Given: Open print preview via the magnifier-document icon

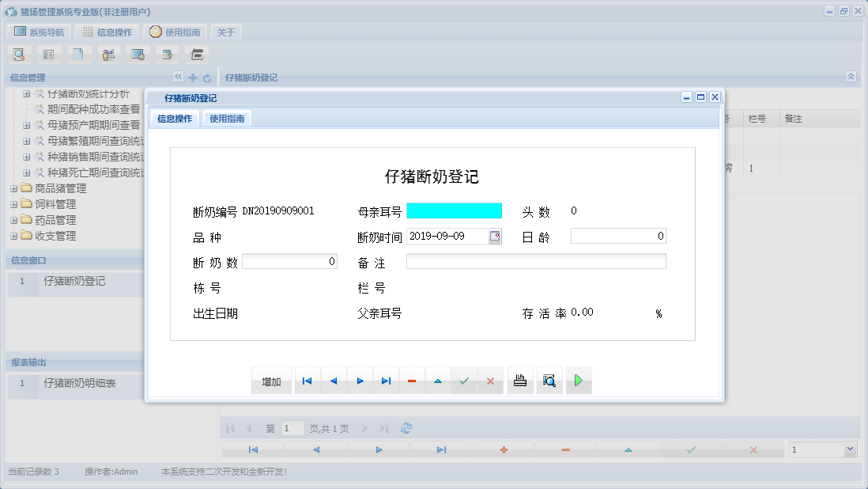Looking at the screenshot, I should pos(549,380).
